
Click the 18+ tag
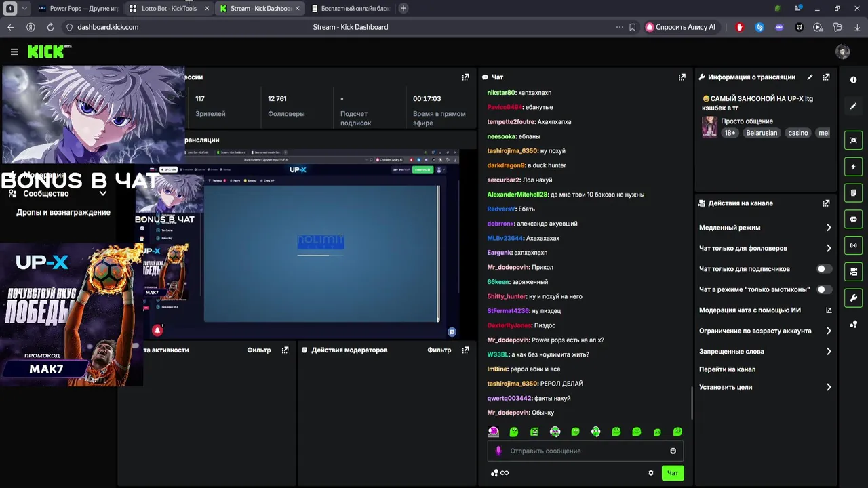click(730, 133)
